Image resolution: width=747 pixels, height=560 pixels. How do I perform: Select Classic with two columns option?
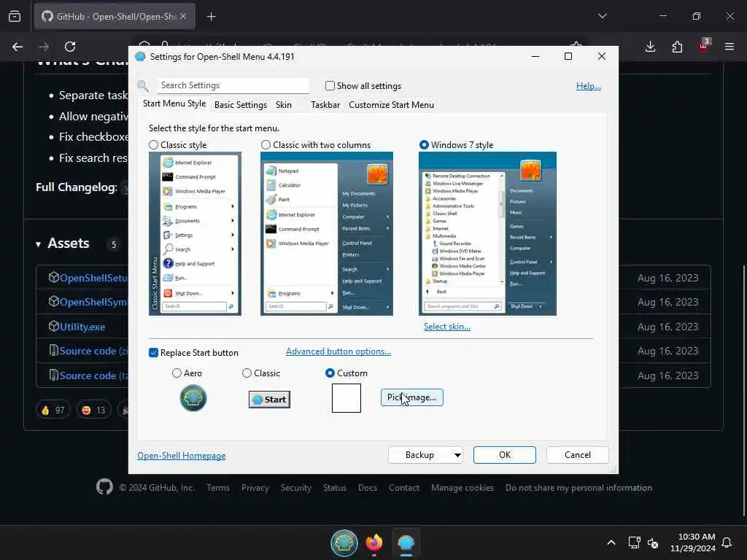[x=266, y=145]
